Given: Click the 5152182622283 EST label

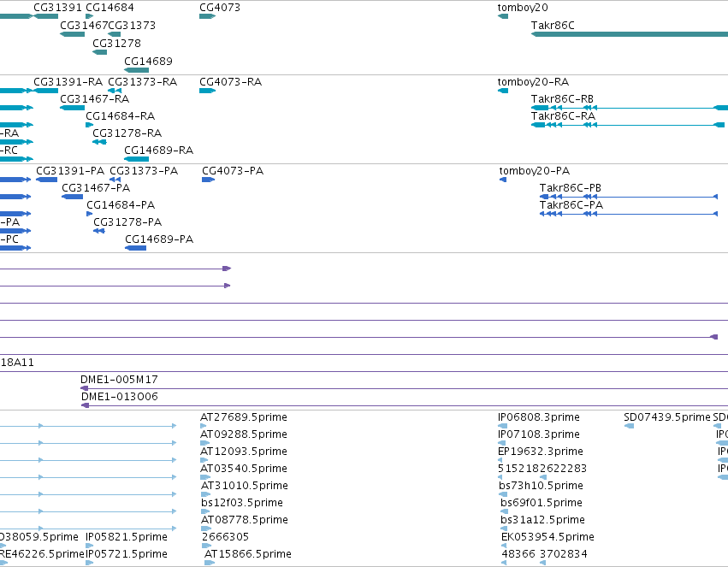Looking at the screenshot, I should point(542,469).
